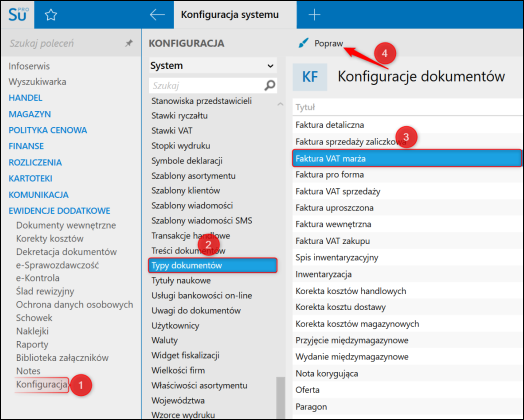Click the Popraw button
This screenshot has width=524, height=420.
click(x=321, y=43)
